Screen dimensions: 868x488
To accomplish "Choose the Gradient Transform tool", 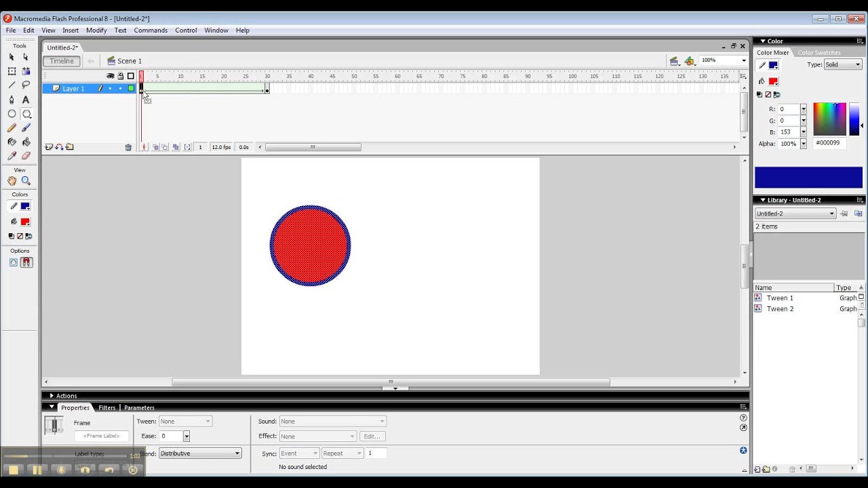I will click(26, 71).
